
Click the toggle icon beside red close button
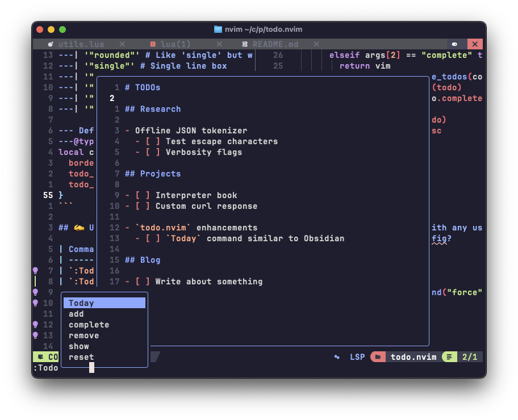454,44
